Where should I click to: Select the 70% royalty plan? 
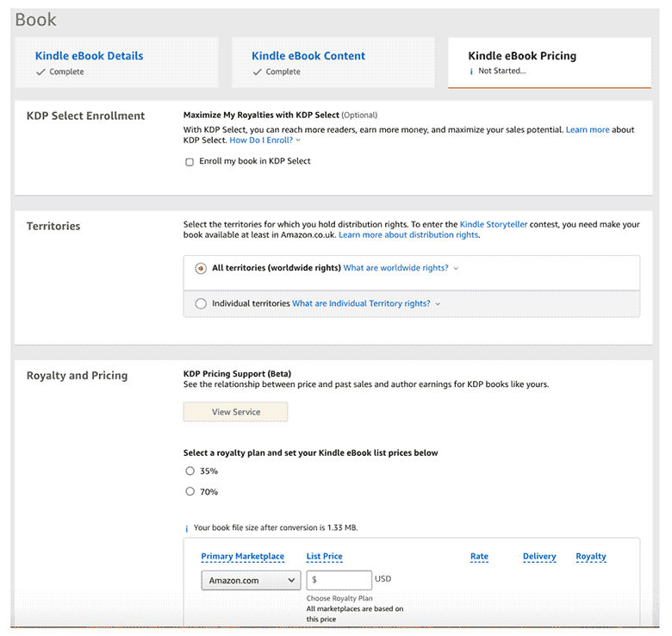190,492
